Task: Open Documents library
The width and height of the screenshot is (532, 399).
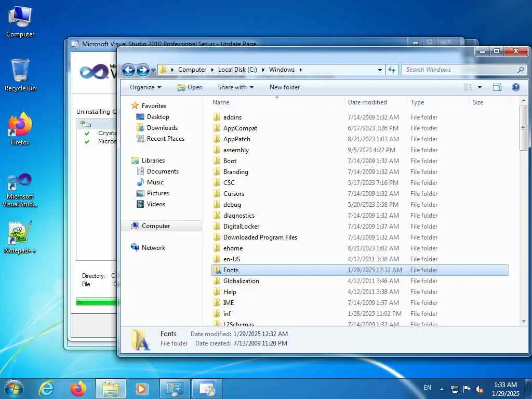Action: (x=163, y=171)
